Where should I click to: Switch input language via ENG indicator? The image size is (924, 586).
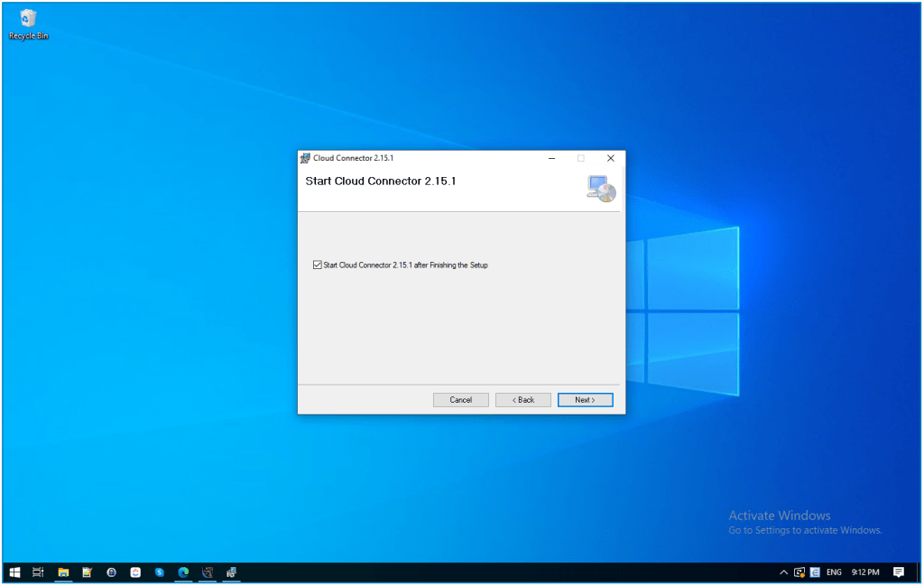point(834,572)
